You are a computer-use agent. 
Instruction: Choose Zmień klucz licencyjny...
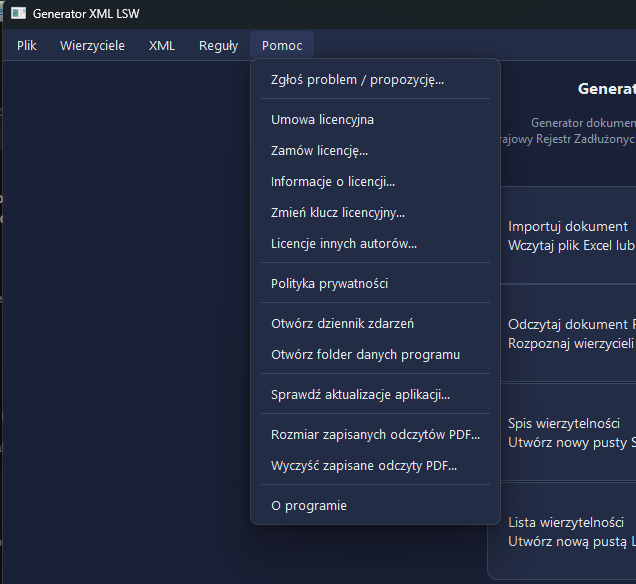point(376,213)
